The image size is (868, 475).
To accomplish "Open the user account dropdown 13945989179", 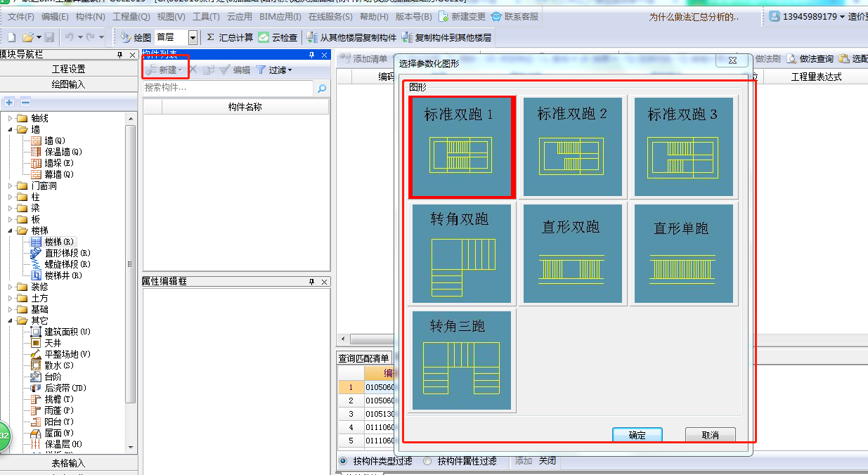I will click(842, 16).
